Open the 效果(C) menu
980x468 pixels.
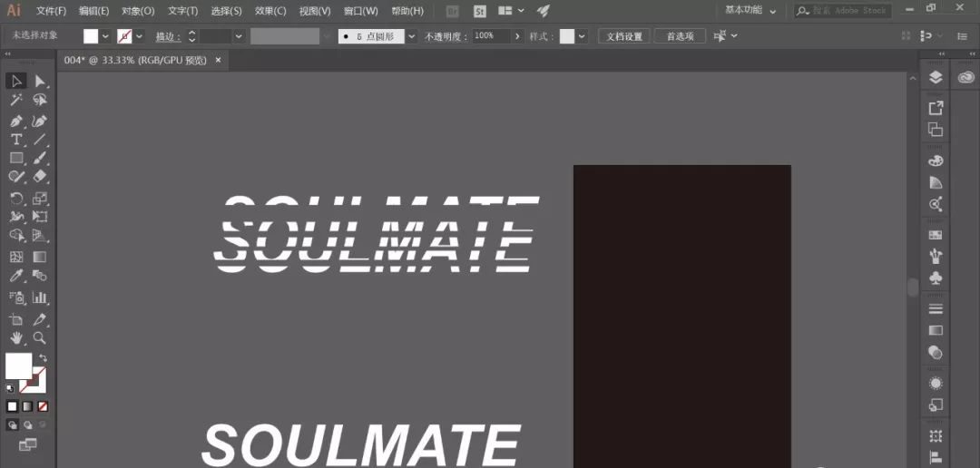(270, 11)
